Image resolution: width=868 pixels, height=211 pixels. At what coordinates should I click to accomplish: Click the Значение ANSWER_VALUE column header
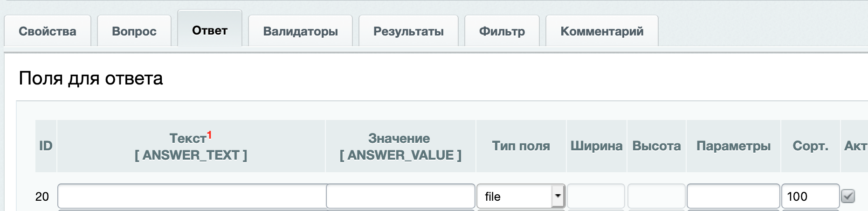tap(400, 146)
